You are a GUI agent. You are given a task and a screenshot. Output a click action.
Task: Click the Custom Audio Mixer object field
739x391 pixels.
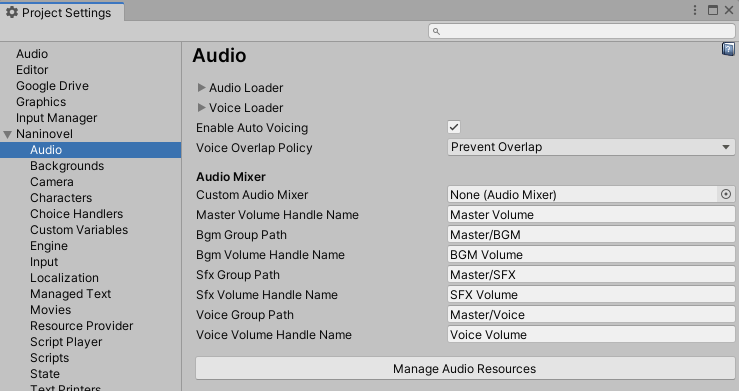[583, 195]
